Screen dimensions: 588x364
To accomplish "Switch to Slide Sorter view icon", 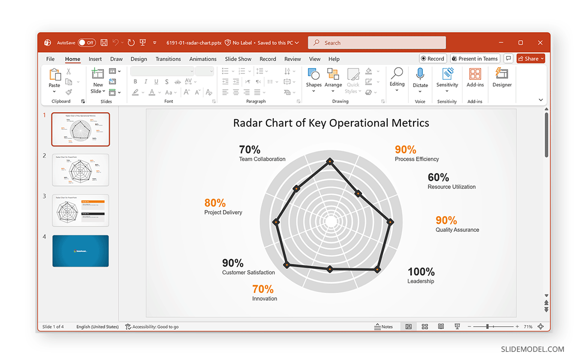I will point(424,326).
